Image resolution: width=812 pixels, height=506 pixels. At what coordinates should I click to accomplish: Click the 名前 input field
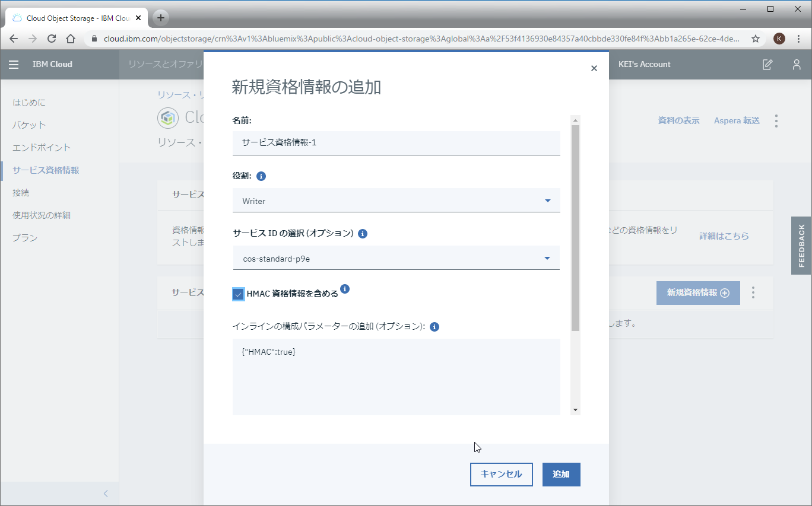coord(396,143)
